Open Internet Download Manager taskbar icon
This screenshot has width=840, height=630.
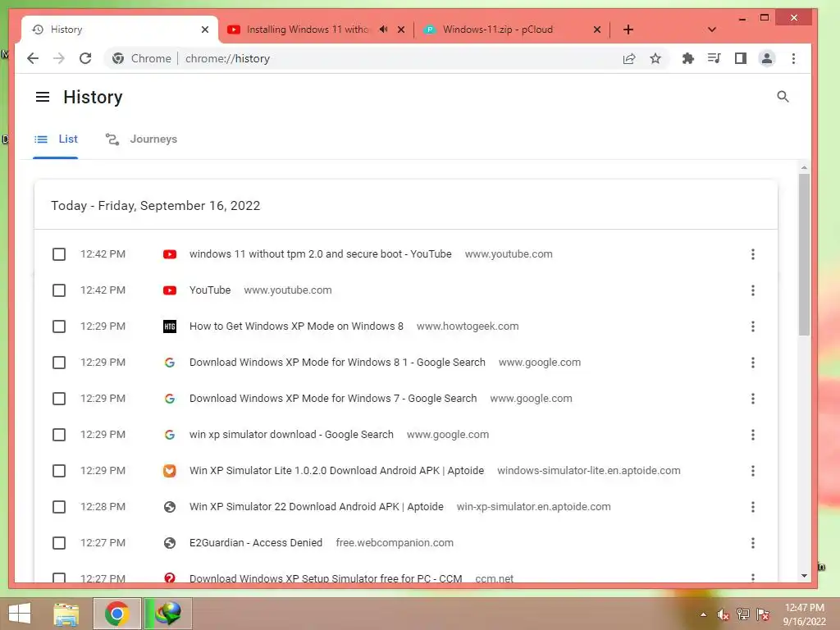[167, 614]
